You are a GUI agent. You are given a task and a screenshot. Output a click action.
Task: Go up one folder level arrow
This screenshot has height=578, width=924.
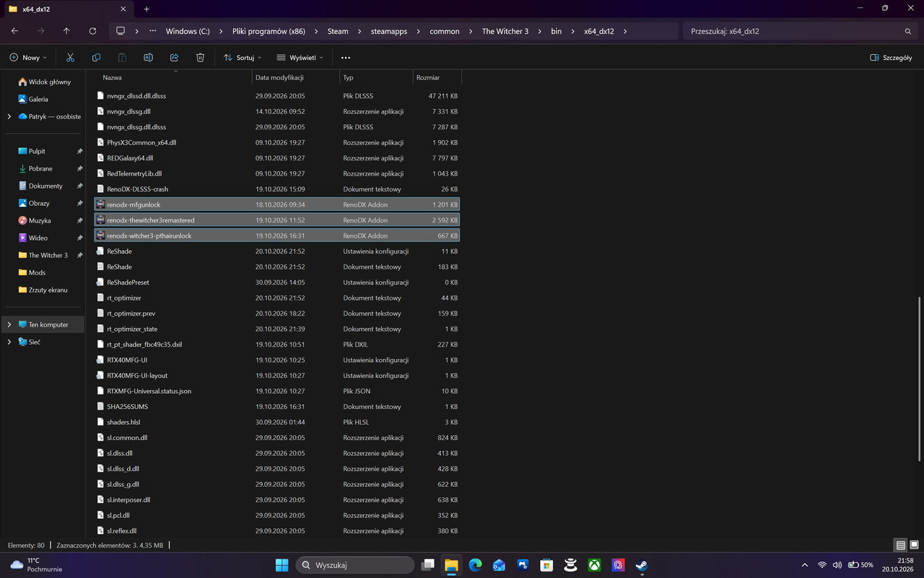[66, 31]
